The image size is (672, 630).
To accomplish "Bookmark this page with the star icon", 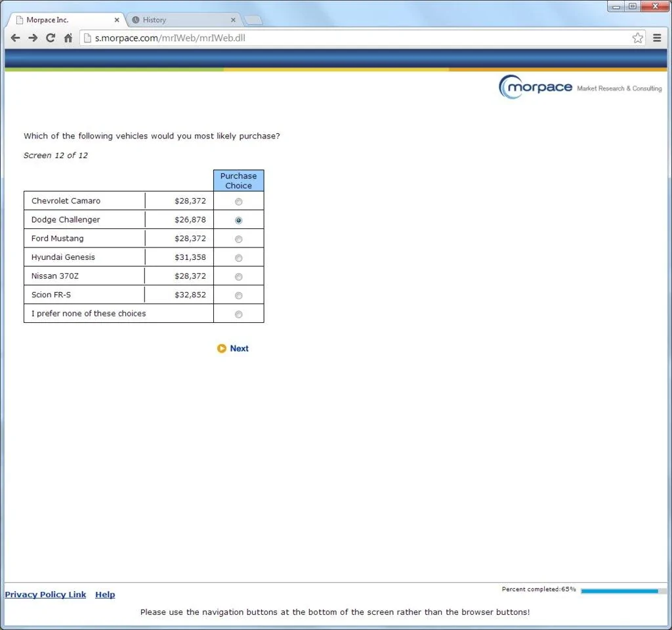I will [637, 38].
